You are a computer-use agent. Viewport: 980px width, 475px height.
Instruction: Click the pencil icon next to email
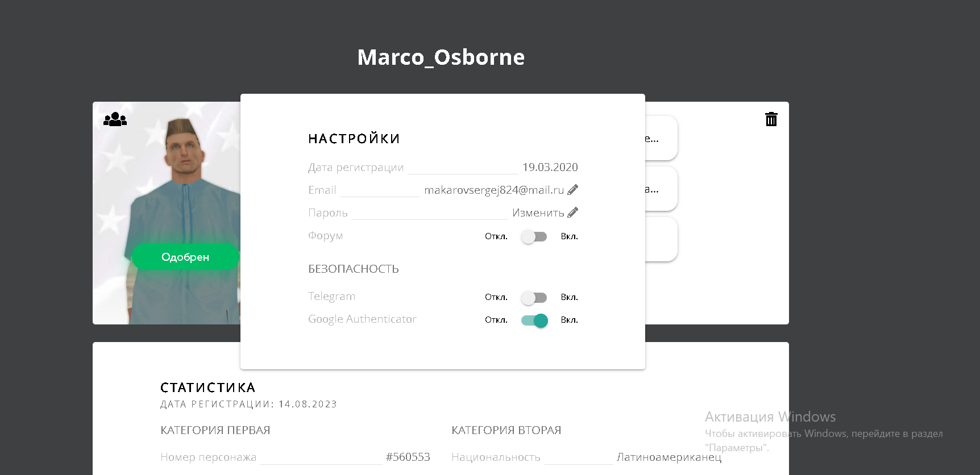[x=573, y=190]
